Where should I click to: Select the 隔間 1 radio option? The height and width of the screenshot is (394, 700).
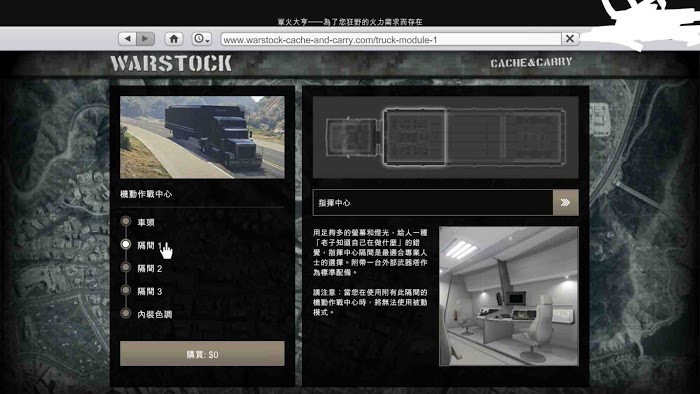tap(126, 244)
